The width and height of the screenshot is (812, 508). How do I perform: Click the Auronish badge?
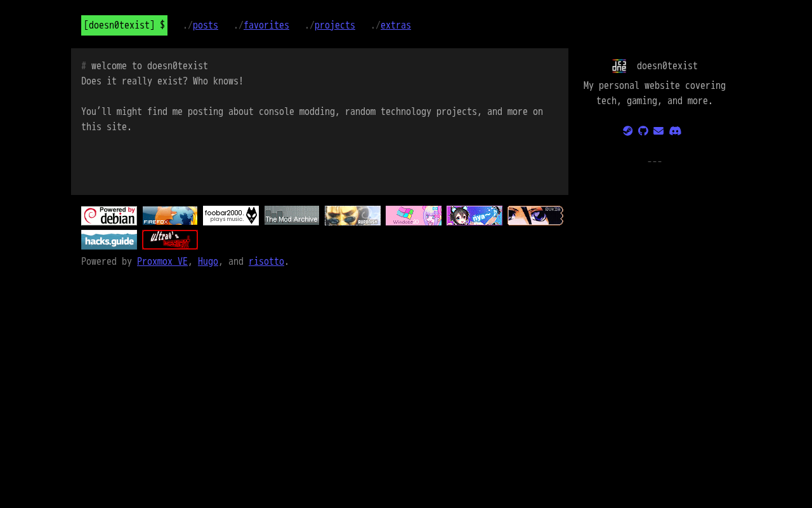tap(353, 216)
